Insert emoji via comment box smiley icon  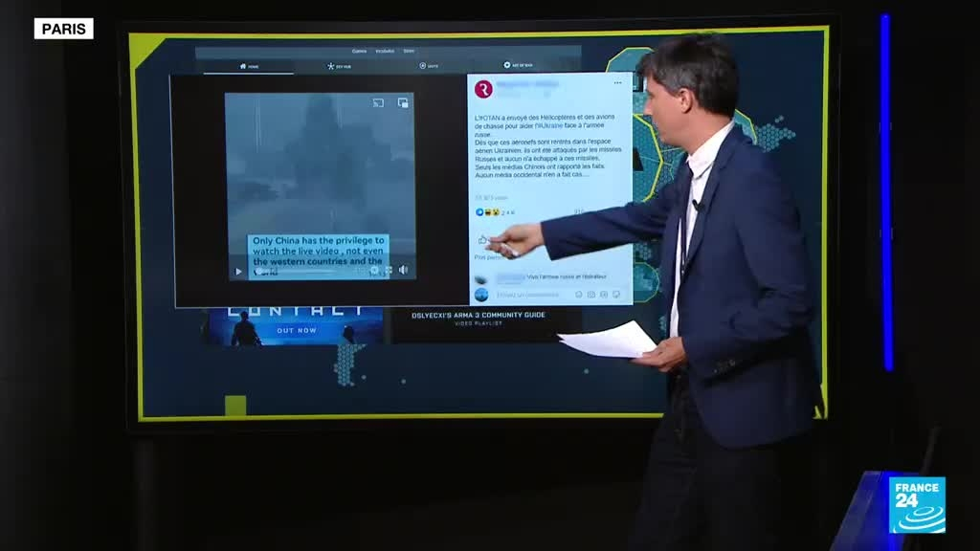[579, 295]
